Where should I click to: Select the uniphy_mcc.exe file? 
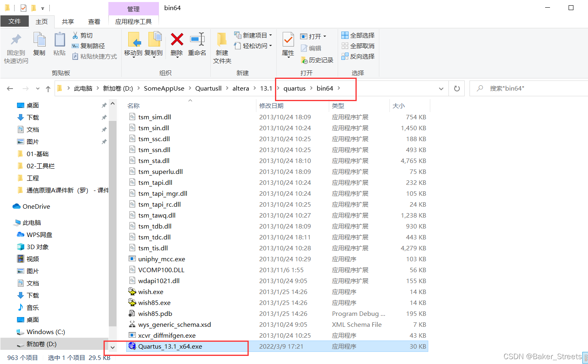coord(277,259)
